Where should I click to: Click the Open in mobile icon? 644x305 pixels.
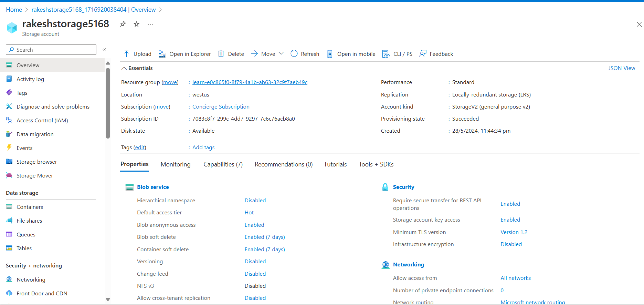[330, 54]
